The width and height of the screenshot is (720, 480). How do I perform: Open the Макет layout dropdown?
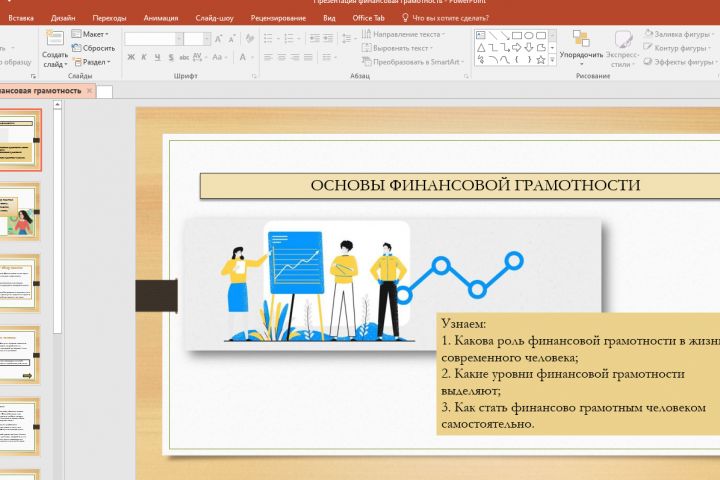tap(90, 34)
